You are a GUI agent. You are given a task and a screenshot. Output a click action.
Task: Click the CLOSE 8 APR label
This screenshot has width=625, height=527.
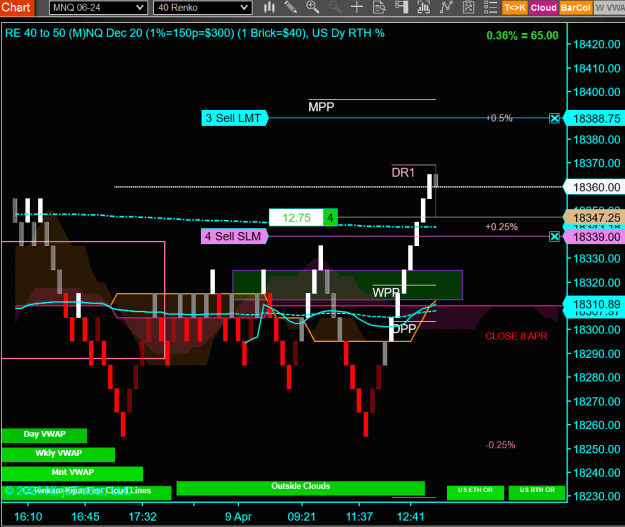pyautogui.click(x=516, y=336)
